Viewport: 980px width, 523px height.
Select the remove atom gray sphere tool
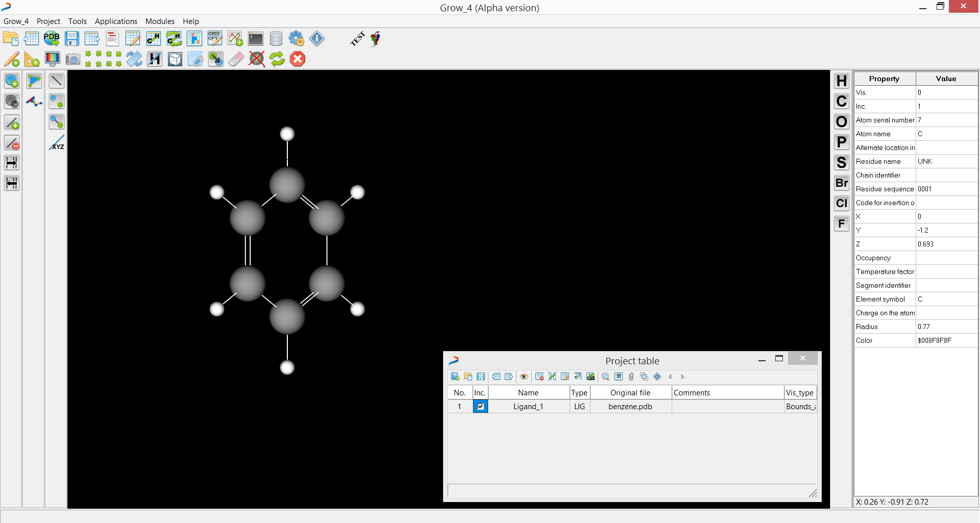[12, 101]
